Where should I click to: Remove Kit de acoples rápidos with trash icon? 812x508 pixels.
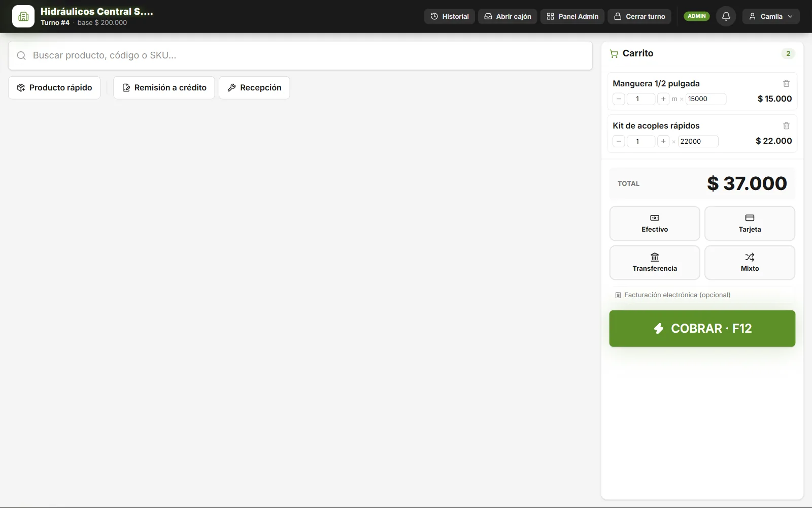pos(786,125)
